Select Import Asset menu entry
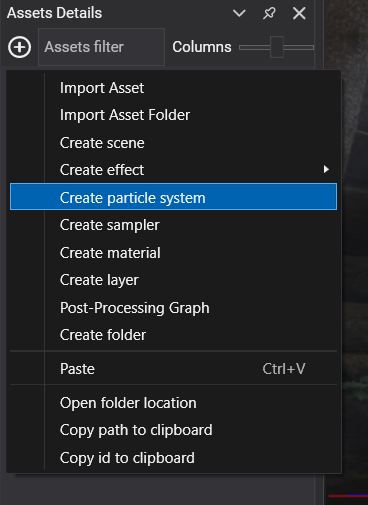 [x=173, y=88]
